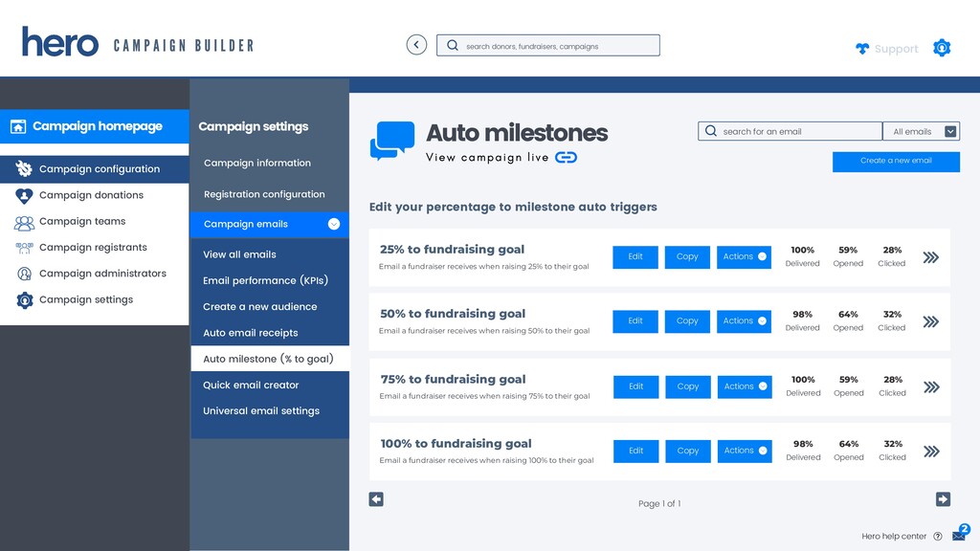Click the Campaign donations label
The width and height of the screenshot is (980, 551).
click(x=91, y=195)
